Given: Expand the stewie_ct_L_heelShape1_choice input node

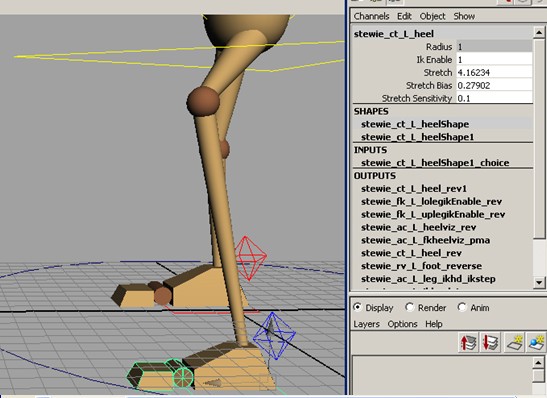Looking at the screenshot, I should (435, 163).
